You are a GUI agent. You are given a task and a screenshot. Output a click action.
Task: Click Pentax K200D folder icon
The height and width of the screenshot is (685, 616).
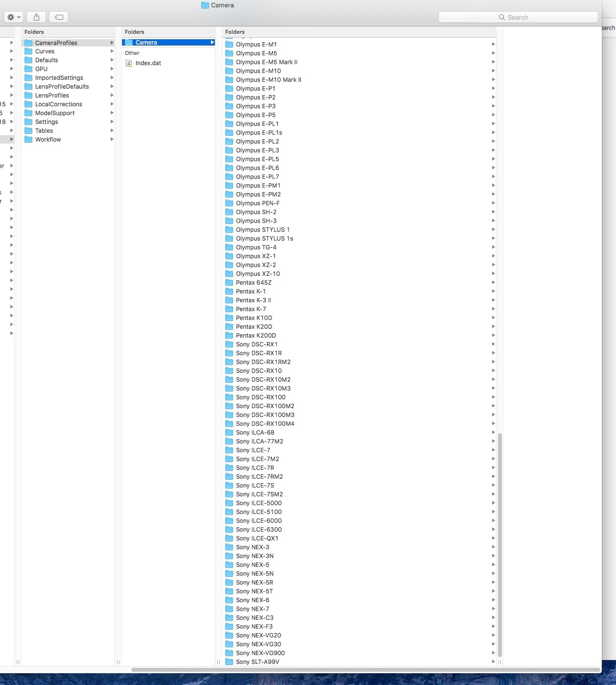pos(229,336)
